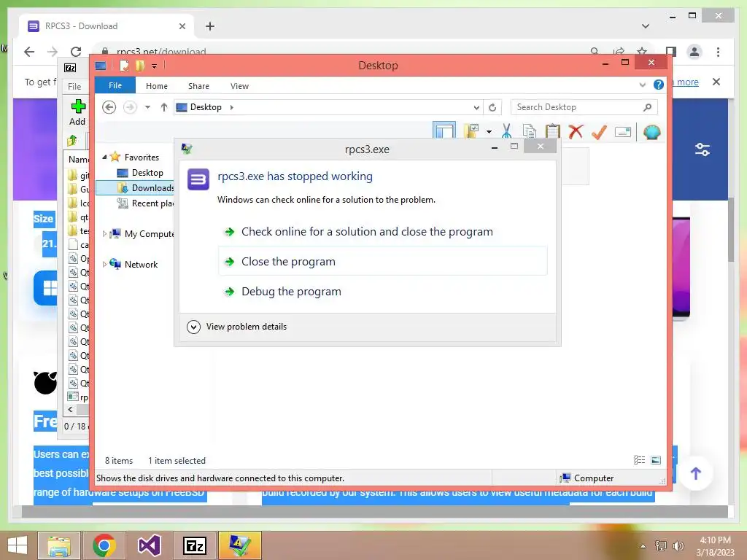Bookmark the page with the star icon
This screenshot has height=560, width=747.
pos(642,51)
